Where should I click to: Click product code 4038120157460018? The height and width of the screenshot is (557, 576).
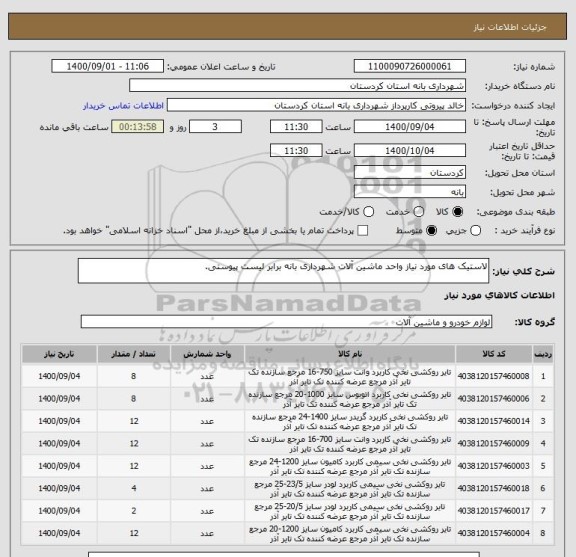(x=494, y=488)
